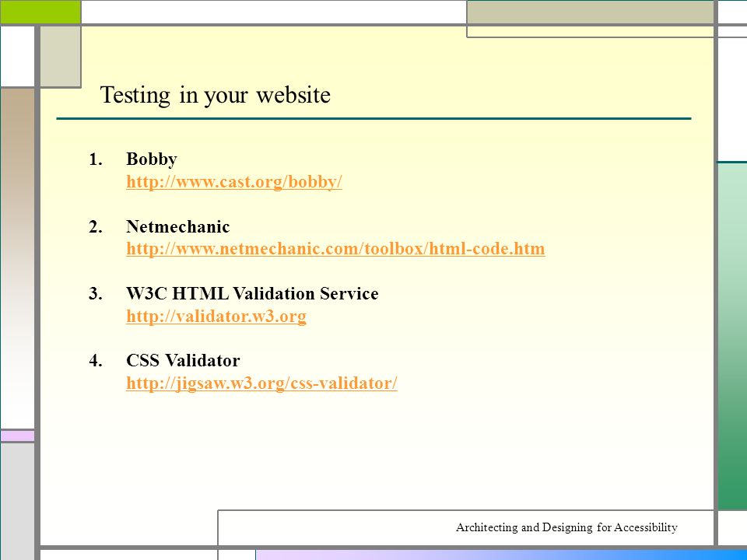Click 'W3C HTML Validation Service' heading
Screen dimensions: 747x560
[x=252, y=293]
